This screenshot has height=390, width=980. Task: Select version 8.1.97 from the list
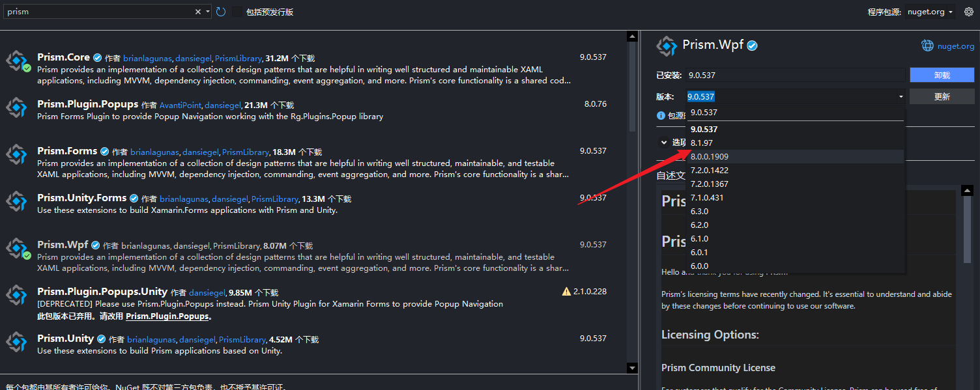pos(702,143)
